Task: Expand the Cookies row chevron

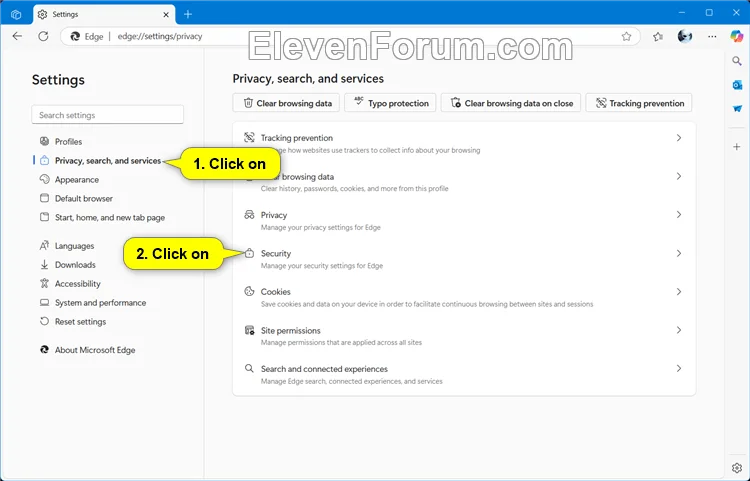Action: [x=679, y=292]
